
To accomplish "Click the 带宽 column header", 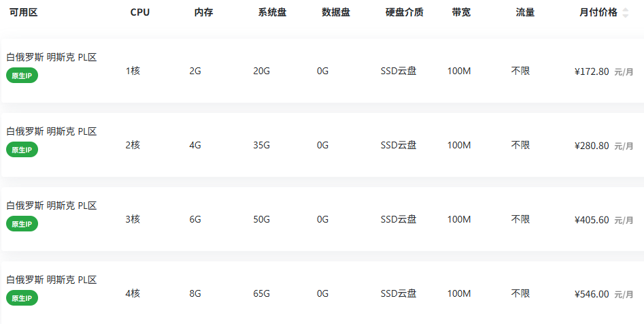I will (461, 12).
